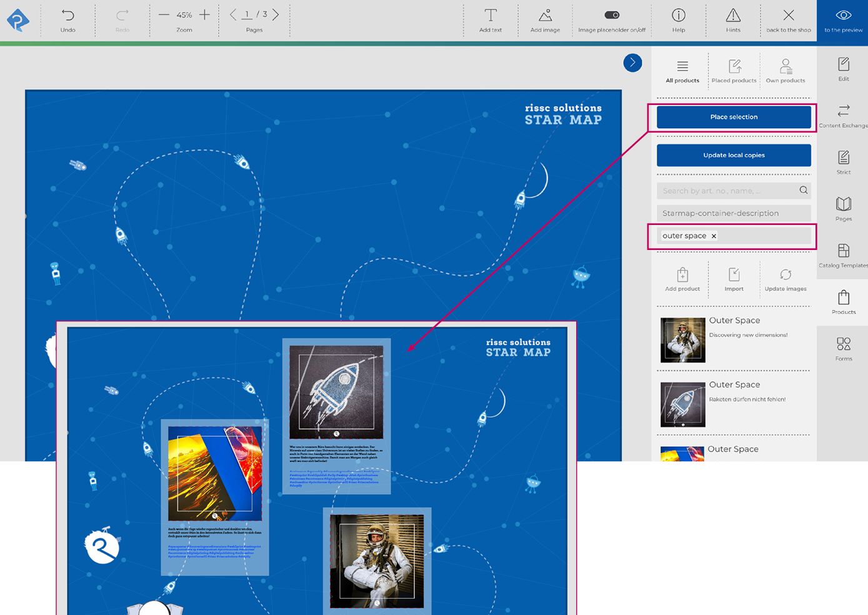This screenshot has width=868, height=615.
Task: Open the Help icon
Action: pos(678,15)
